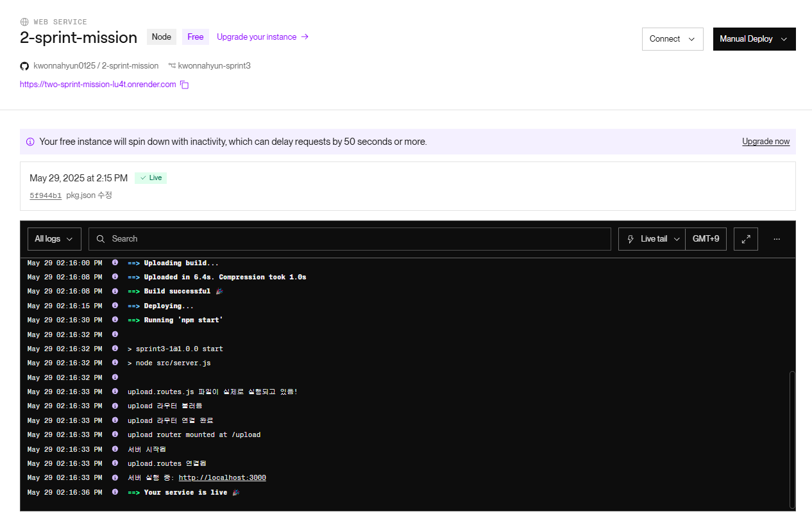This screenshot has width=812, height=521.
Task: Click the Live status badge
Action: (151, 178)
